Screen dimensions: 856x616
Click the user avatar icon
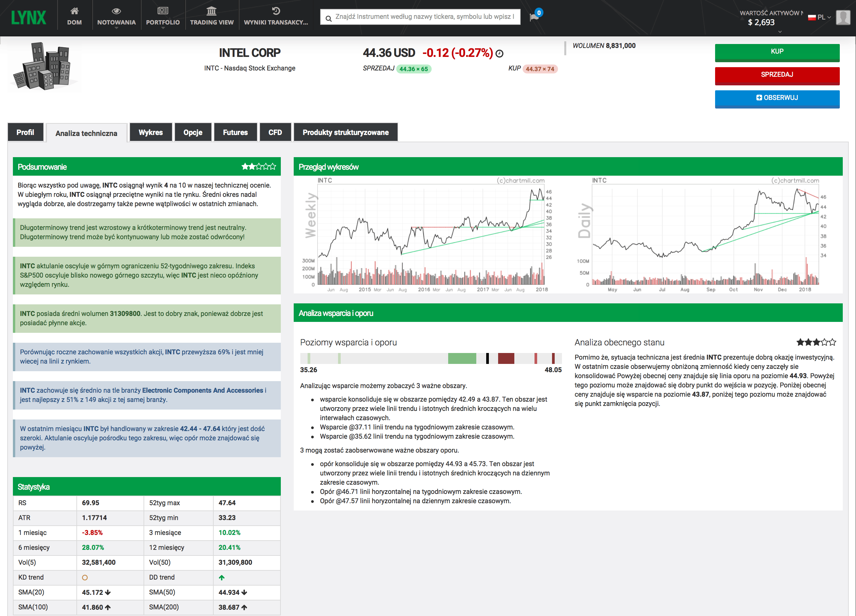pyautogui.click(x=843, y=17)
